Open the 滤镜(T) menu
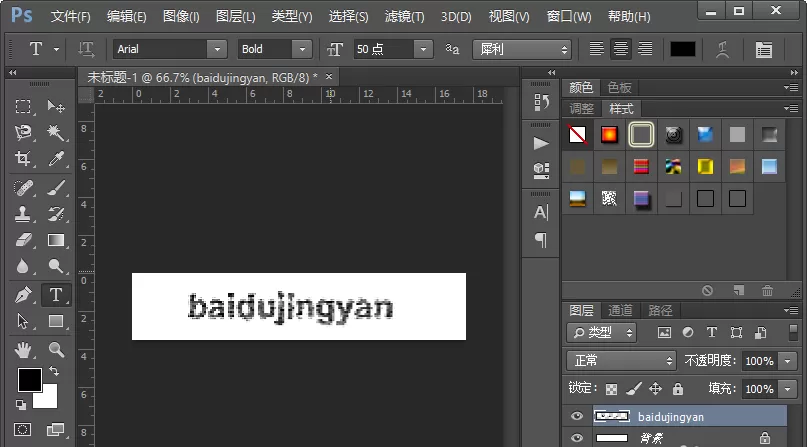 pyautogui.click(x=405, y=16)
